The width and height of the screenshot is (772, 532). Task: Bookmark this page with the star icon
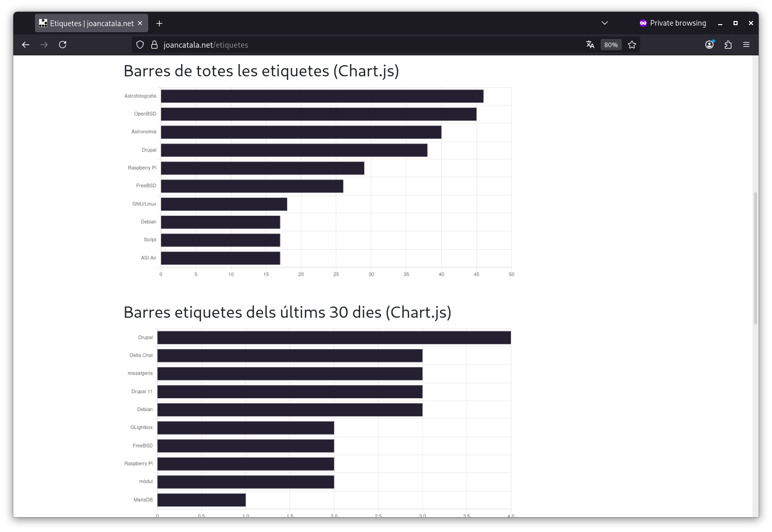pyautogui.click(x=632, y=45)
